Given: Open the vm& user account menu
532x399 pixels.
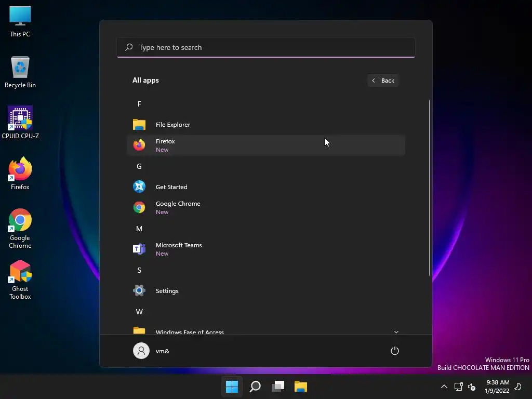Looking at the screenshot, I should [x=151, y=351].
